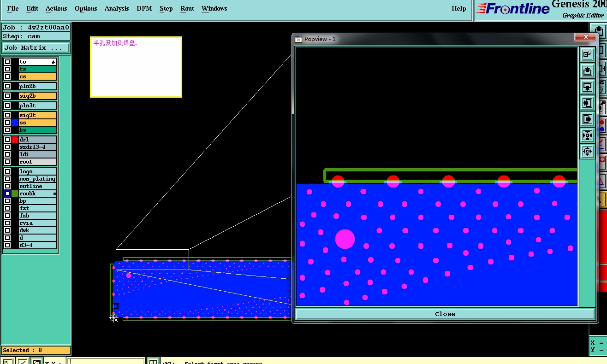The height and width of the screenshot is (364, 607).
Task: Pan Popview left with the left-arrow icon
Action: [587, 103]
